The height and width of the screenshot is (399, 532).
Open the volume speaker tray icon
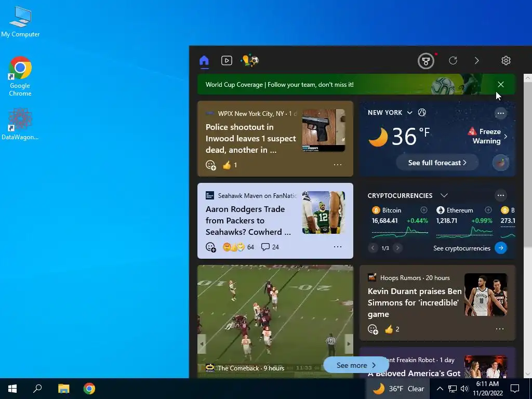click(464, 389)
